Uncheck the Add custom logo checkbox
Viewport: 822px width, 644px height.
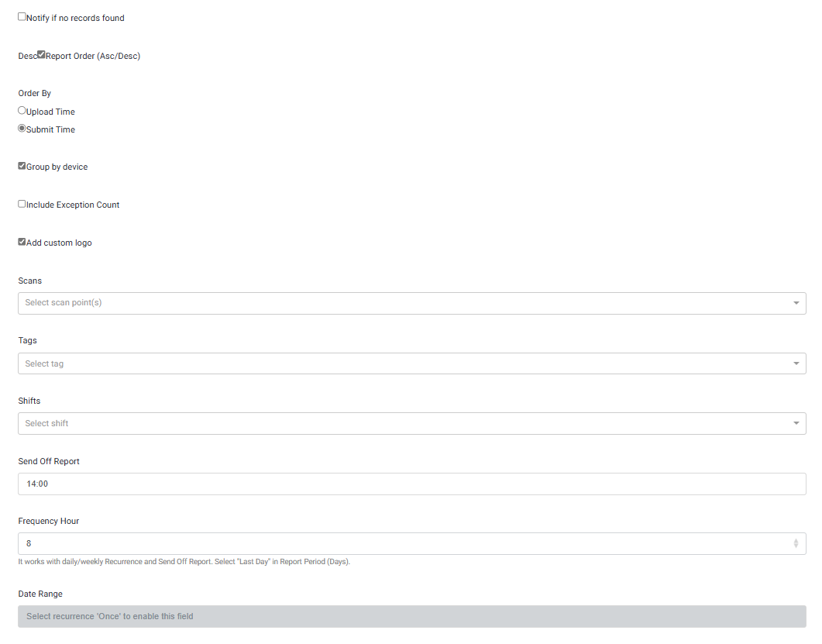point(22,242)
